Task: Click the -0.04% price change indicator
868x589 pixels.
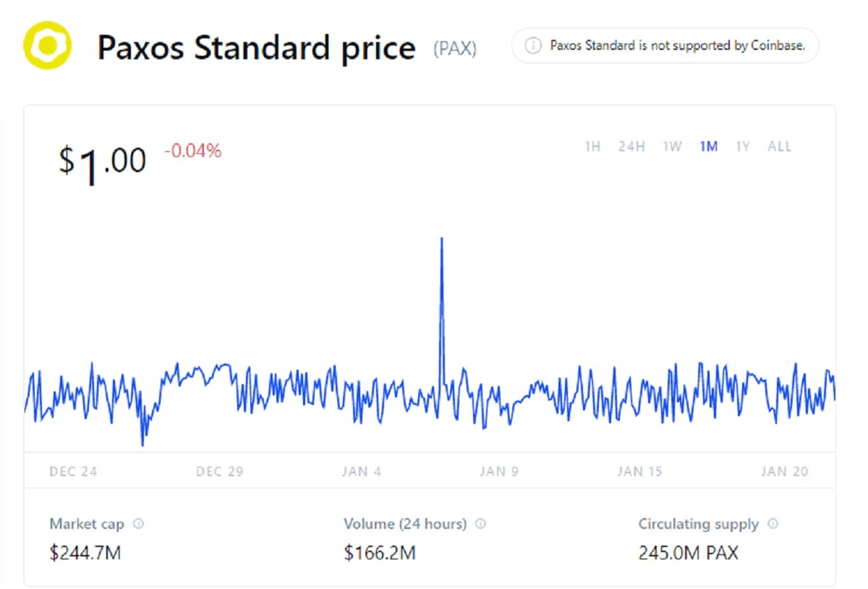Action: [x=192, y=151]
